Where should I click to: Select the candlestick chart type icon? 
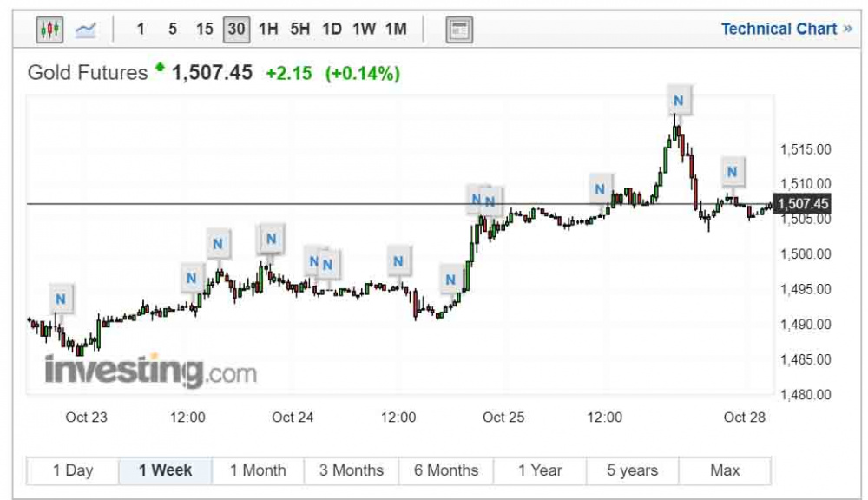tap(49, 30)
